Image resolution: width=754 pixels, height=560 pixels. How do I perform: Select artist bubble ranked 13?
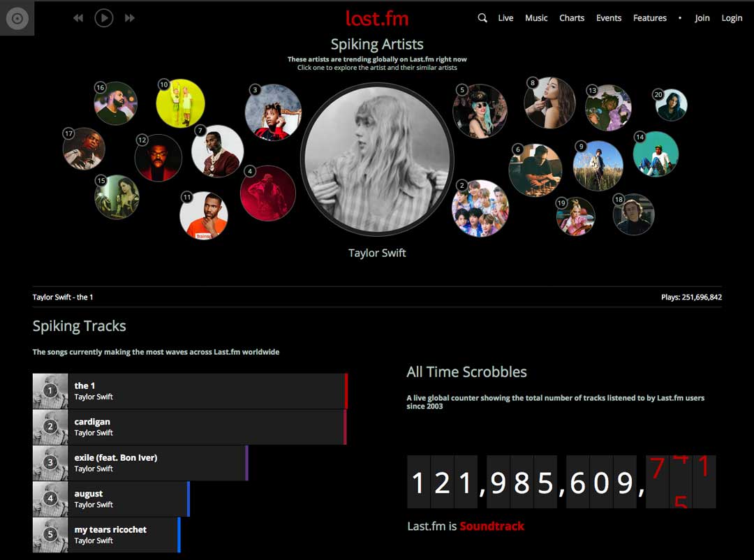pyautogui.click(x=608, y=108)
